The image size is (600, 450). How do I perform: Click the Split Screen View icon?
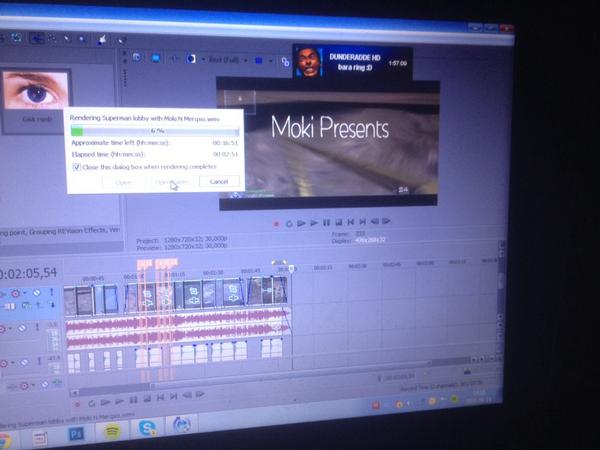[x=191, y=59]
